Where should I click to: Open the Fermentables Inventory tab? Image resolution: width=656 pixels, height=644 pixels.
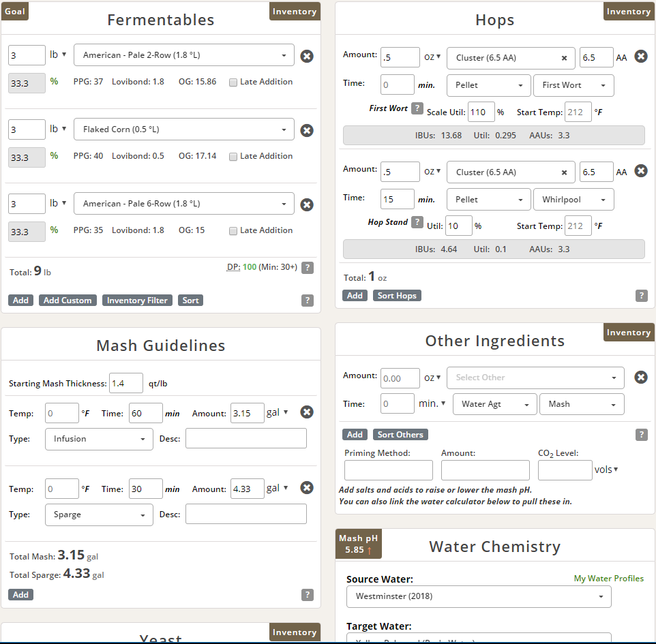(295, 12)
